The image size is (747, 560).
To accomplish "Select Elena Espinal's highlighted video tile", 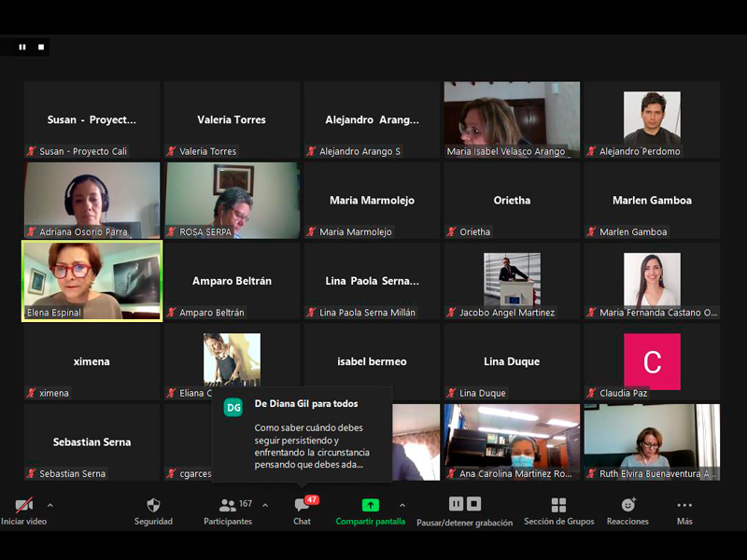I will pyautogui.click(x=92, y=281).
